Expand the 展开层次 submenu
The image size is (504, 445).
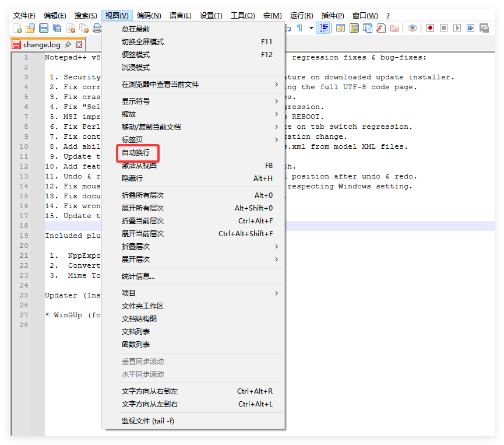[193, 260]
